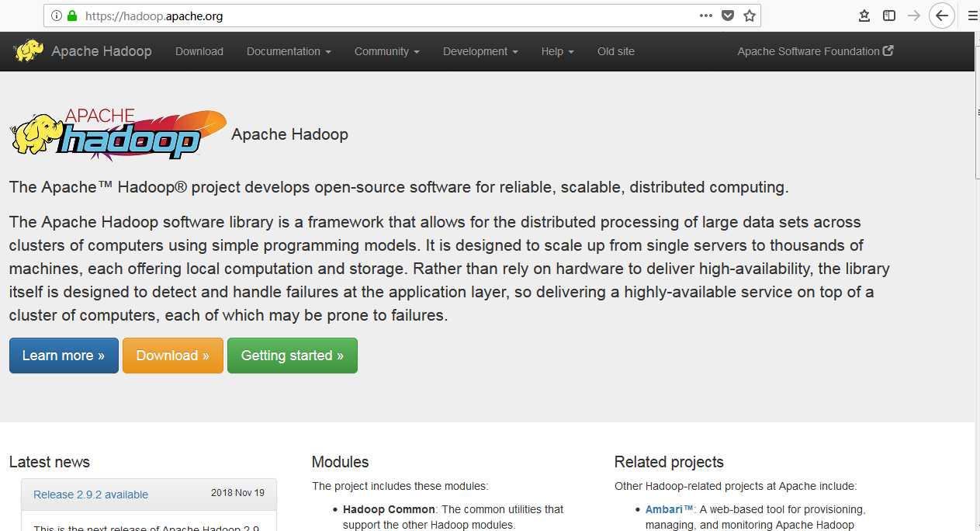Click the Hadoop Common module text
Viewport: 980px width, 531px height.
click(x=390, y=509)
